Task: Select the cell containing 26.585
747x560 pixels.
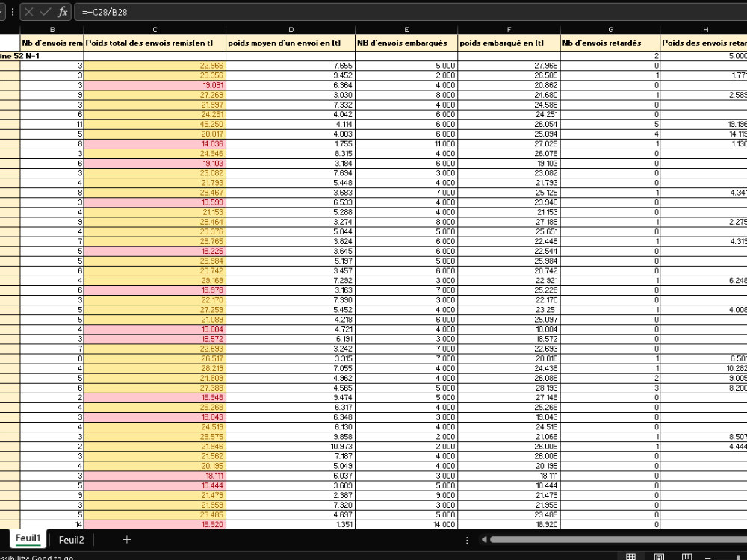Action: click(509, 75)
